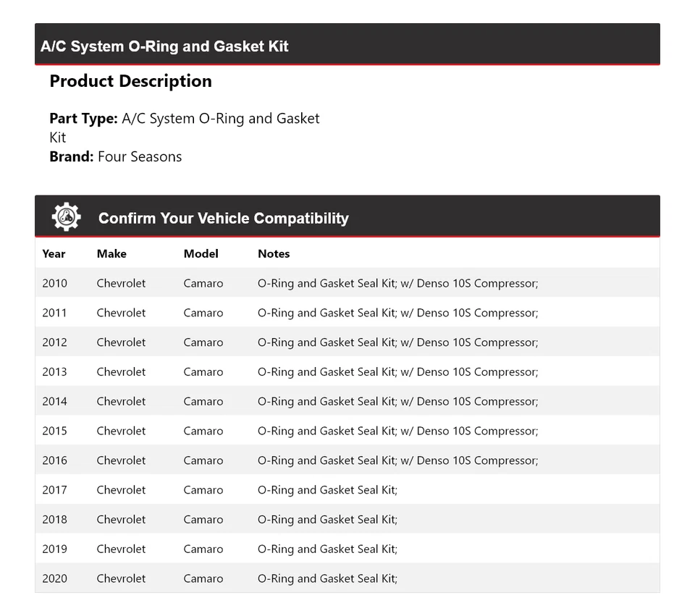Select the Make column header
Image resolution: width=695 pixels, height=616 pixels.
point(111,254)
